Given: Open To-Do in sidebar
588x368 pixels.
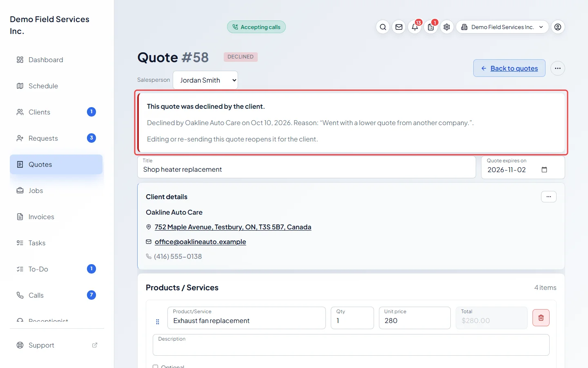Looking at the screenshot, I should point(56,269).
